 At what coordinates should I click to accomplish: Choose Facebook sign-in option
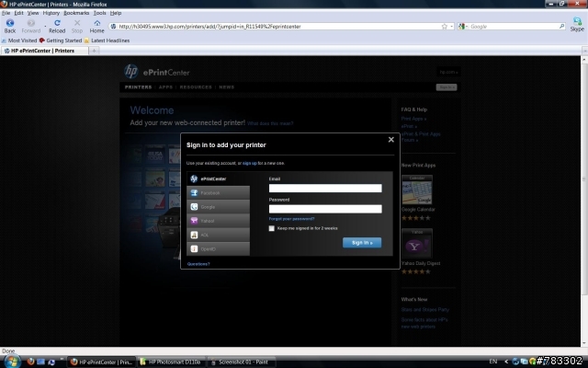218,192
